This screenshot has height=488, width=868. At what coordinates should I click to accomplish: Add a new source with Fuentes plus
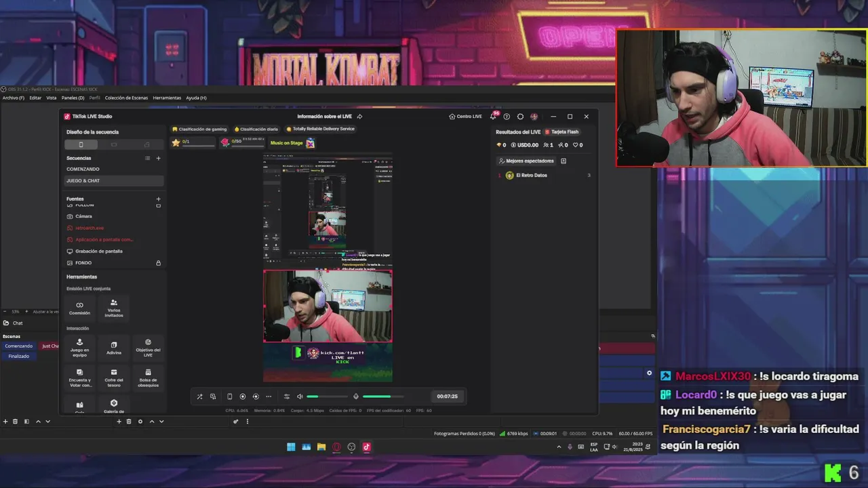(159, 199)
